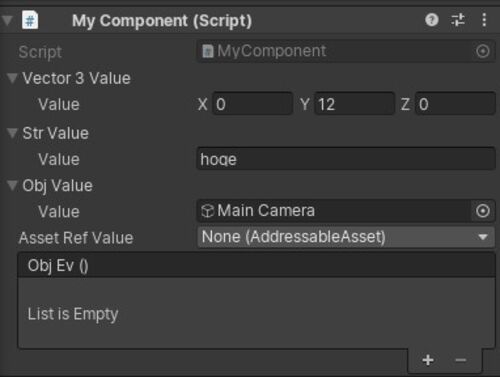The width and height of the screenshot is (500, 377).
Task: Click the Z field of Vector 3 Value
Action: 455,104
